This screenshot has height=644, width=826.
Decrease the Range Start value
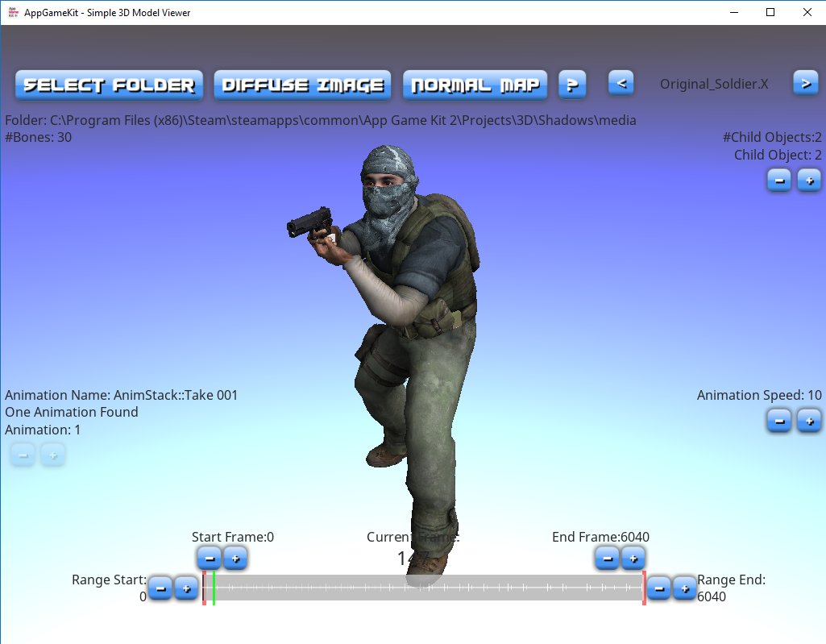[x=160, y=588]
